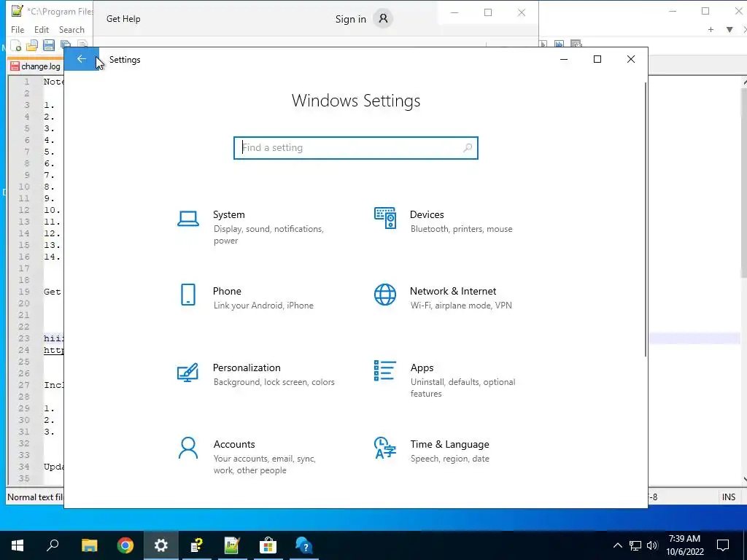Open Network & Internet globe icon

(x=385, y=295)
